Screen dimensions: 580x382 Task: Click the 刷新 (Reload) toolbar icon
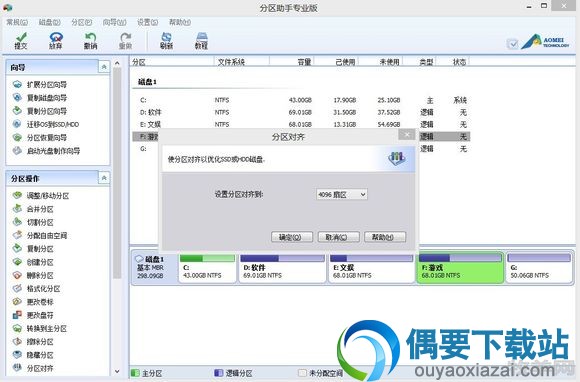[x=166, y=41]
